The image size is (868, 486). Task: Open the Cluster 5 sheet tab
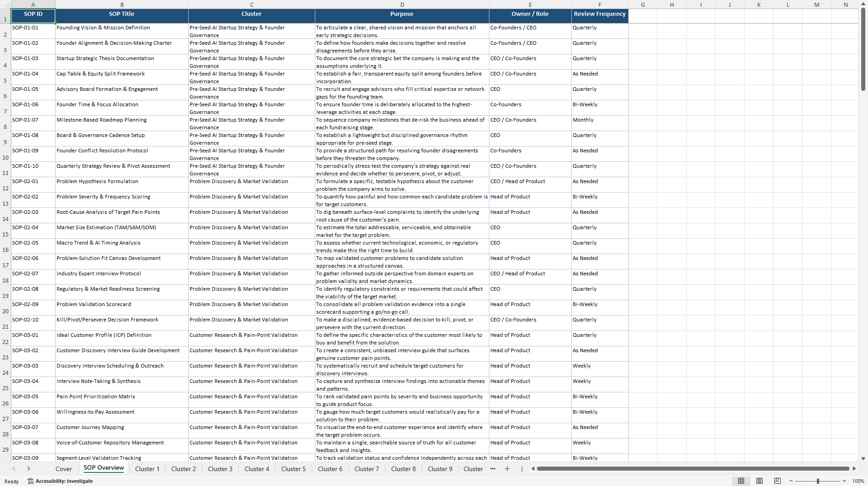294,469
